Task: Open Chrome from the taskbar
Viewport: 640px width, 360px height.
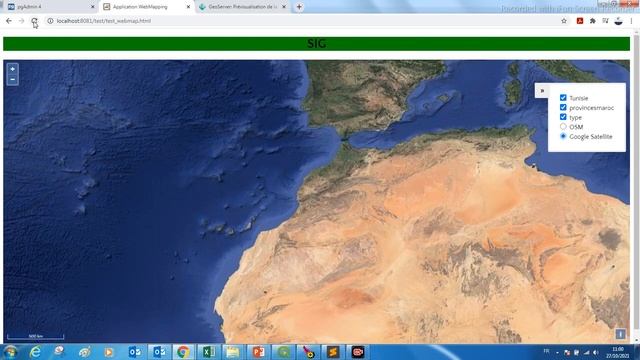Action: point(183,352)
